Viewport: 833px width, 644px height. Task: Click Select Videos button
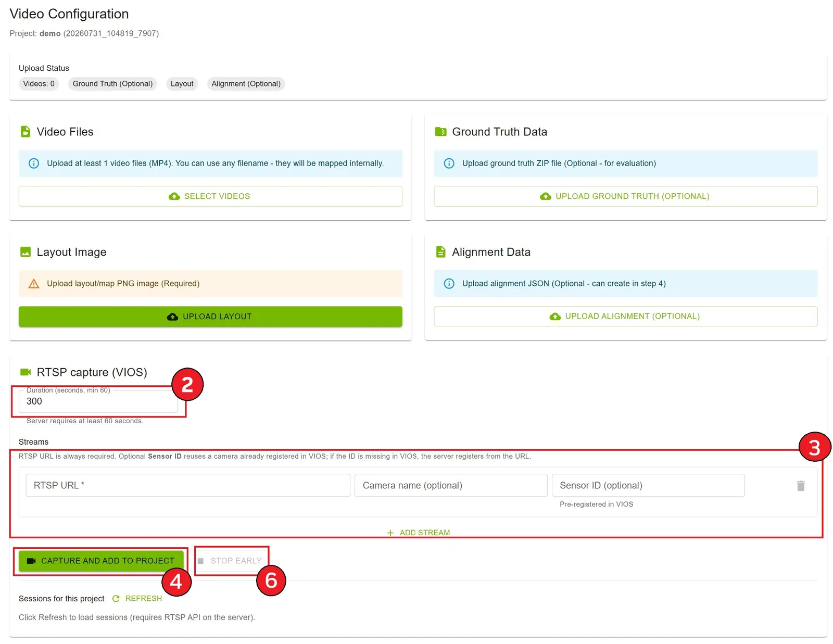(x=210, y=196)
